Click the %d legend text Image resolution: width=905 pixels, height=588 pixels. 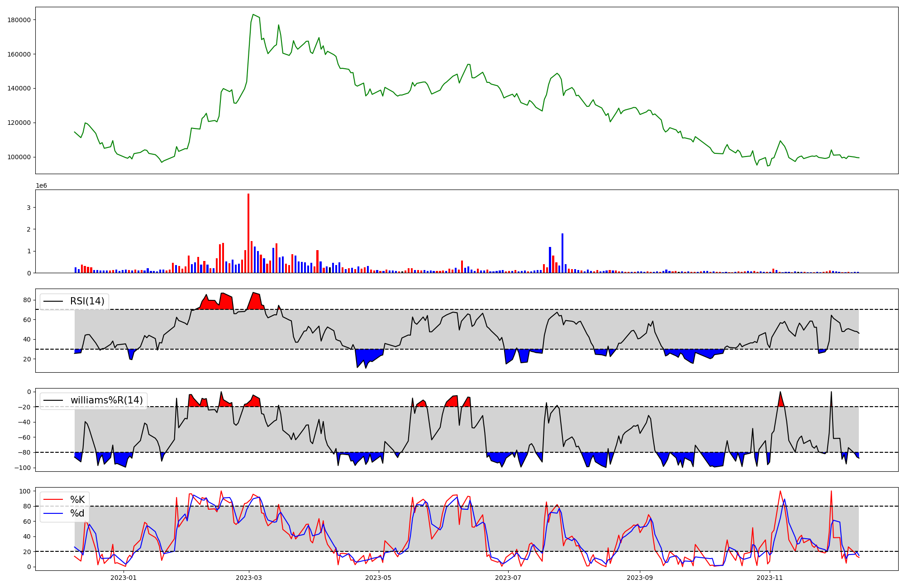(x=77, y=513)
